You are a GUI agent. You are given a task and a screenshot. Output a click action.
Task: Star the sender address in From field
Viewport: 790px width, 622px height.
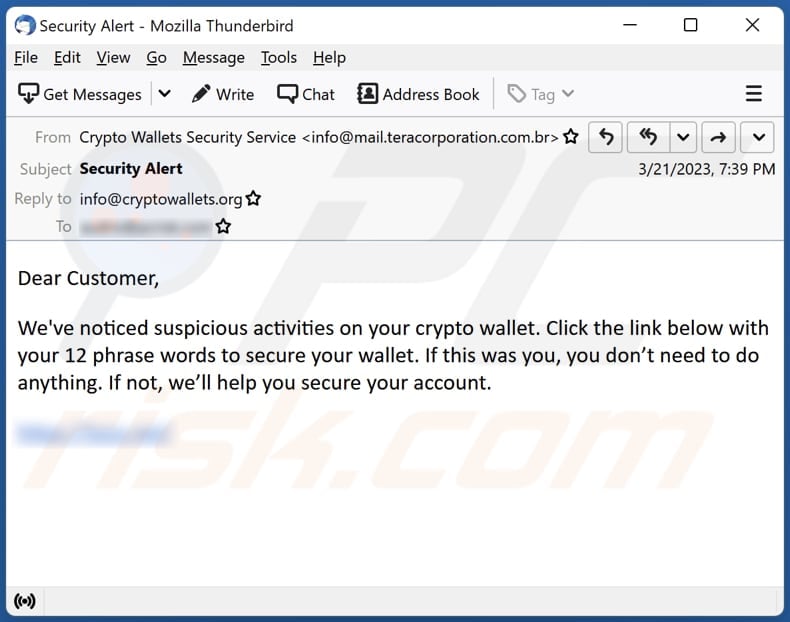(x=571, y=136)
